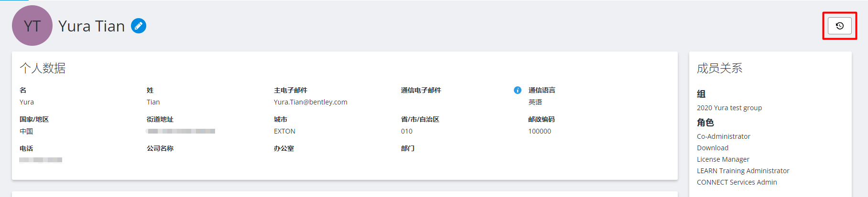Select the 2020 Yura test group entry

729,108
